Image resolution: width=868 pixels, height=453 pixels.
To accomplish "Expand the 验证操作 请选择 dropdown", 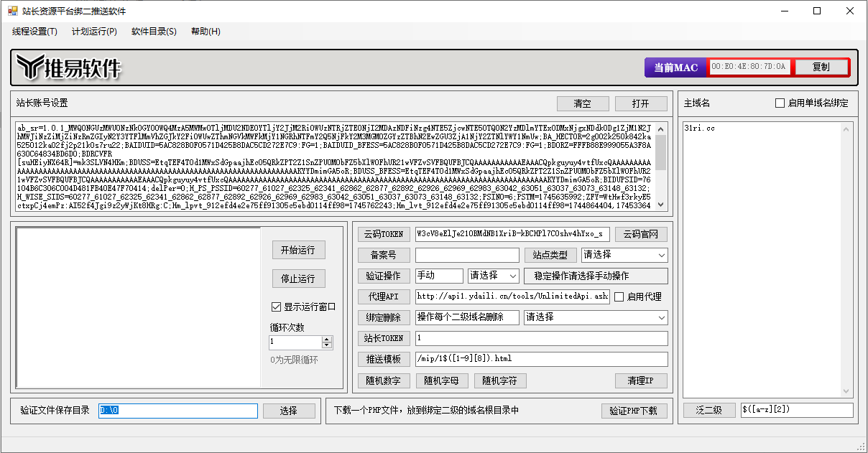I will pos(493,276).
